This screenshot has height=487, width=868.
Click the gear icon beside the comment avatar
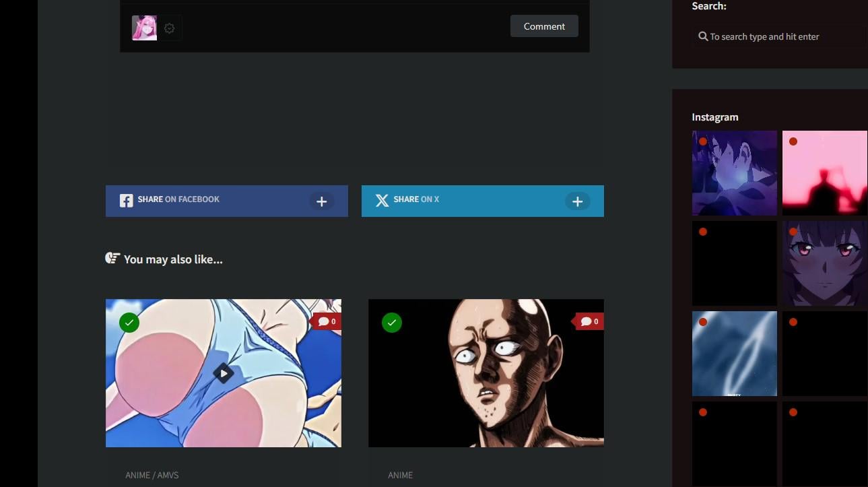tap(170, 28)
